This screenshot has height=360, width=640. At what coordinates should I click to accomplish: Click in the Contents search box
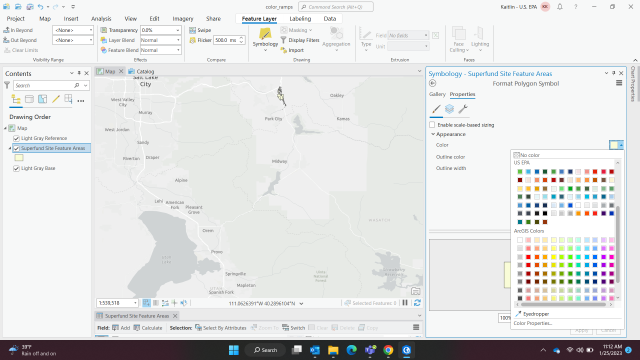coord(43,85)
